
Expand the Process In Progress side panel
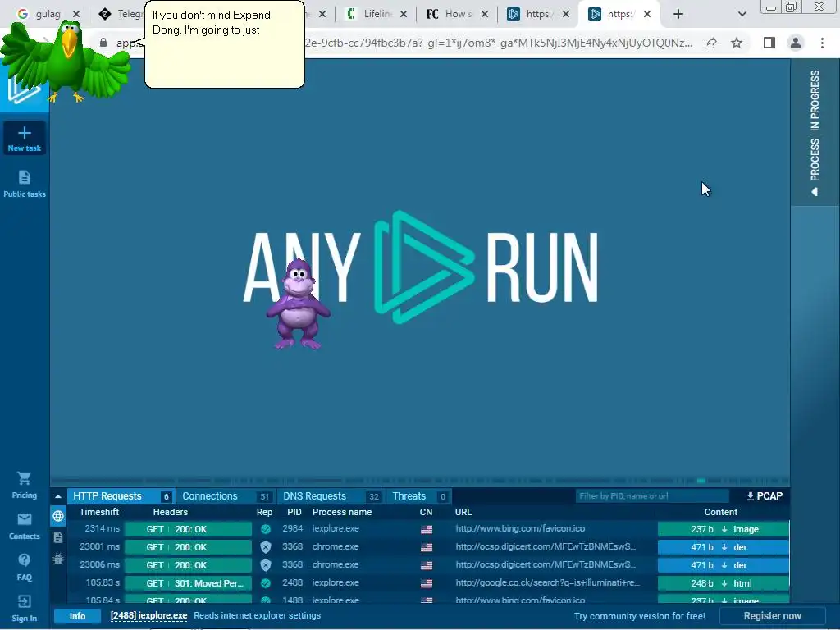click(x=815, y=133)
